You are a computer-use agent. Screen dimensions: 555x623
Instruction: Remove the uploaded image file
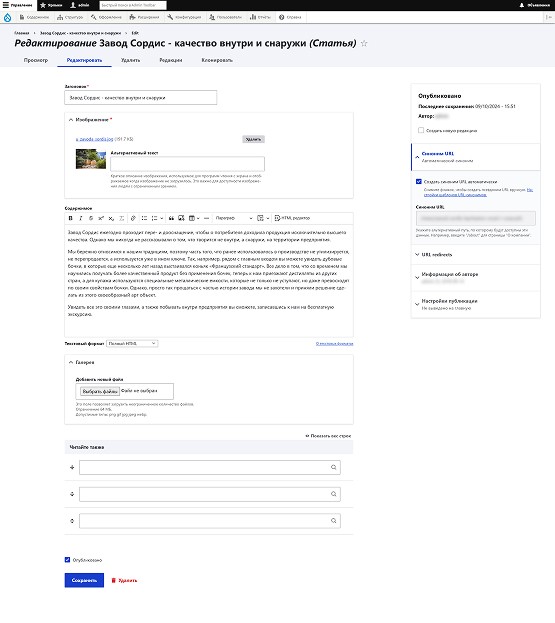[253, 139]
